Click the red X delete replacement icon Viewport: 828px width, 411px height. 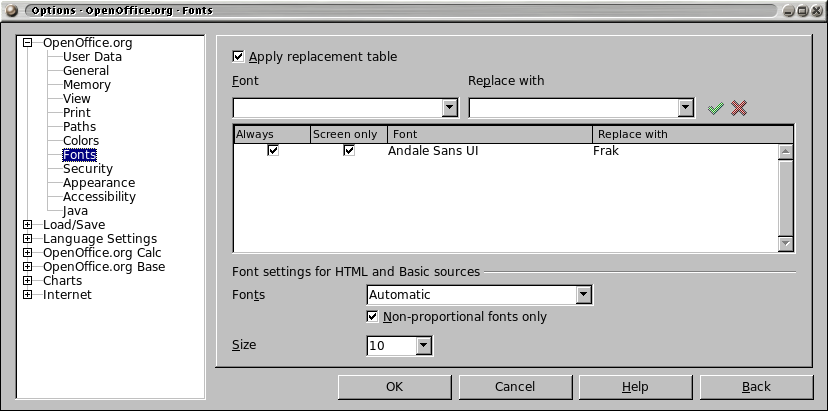pos(739,108)
